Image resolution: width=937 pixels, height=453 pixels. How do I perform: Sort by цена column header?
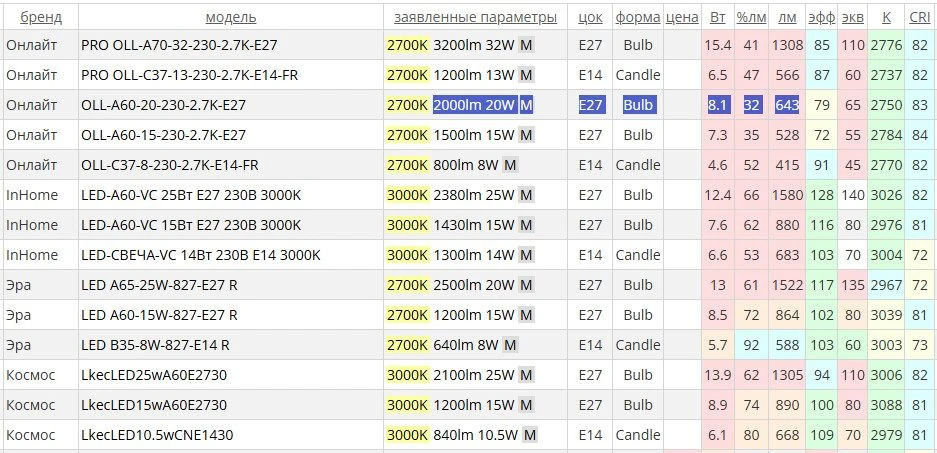click(682, 18)
